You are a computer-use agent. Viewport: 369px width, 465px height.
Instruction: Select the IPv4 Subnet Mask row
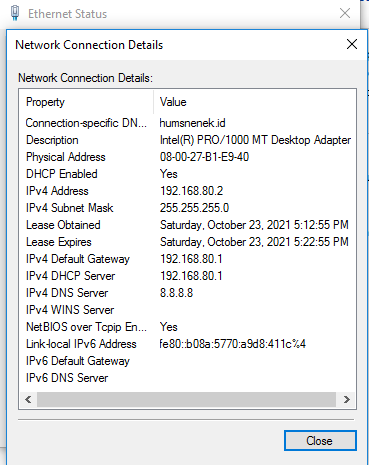(187, 208)
